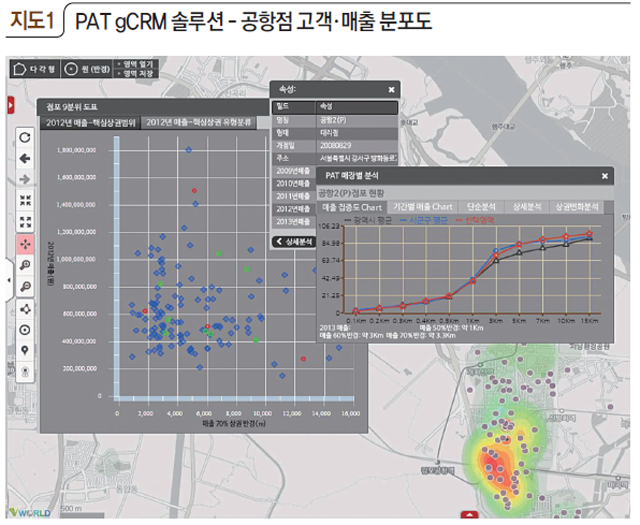The height and width of the screenshot is (525, 640).
Task: Click the 상세분석 back chevron button
Action: coord(294,242)
